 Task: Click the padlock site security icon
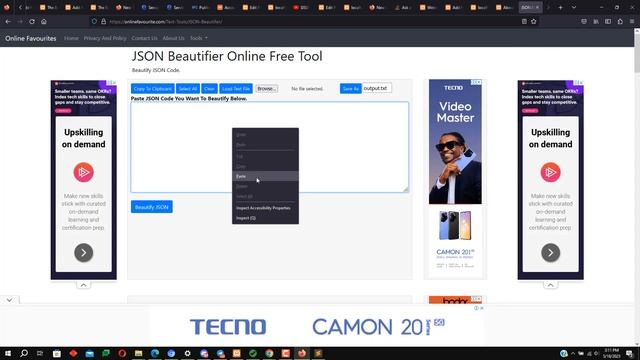click(x=104, y=22)
